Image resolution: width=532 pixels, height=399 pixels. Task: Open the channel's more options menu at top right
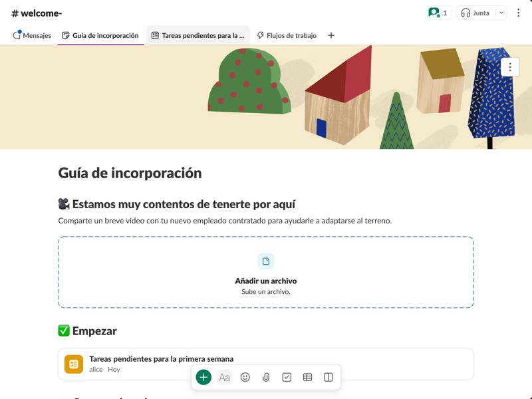(x=519, y=13)
